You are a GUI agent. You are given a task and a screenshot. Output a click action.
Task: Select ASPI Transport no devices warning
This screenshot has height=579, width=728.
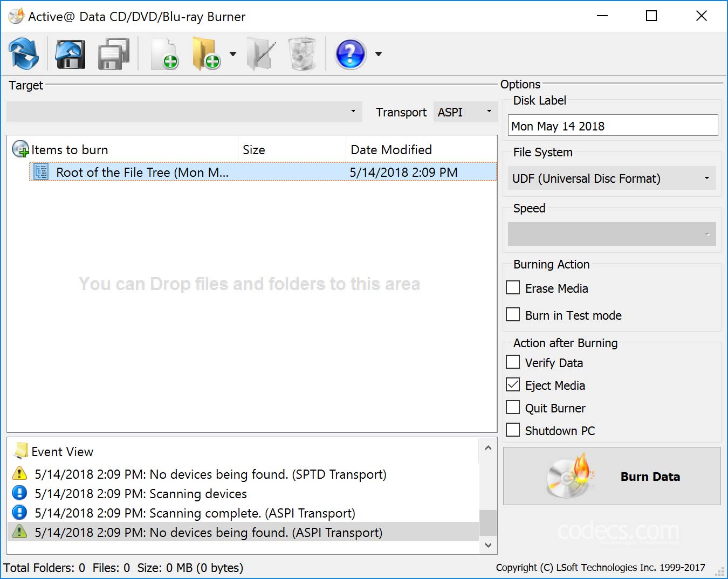tap(243, 532)
